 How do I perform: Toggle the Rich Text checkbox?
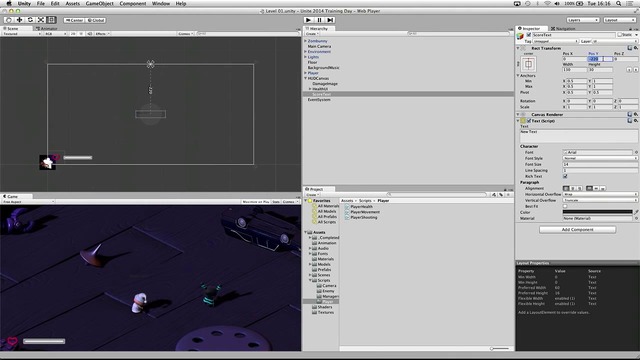[565, 176]
